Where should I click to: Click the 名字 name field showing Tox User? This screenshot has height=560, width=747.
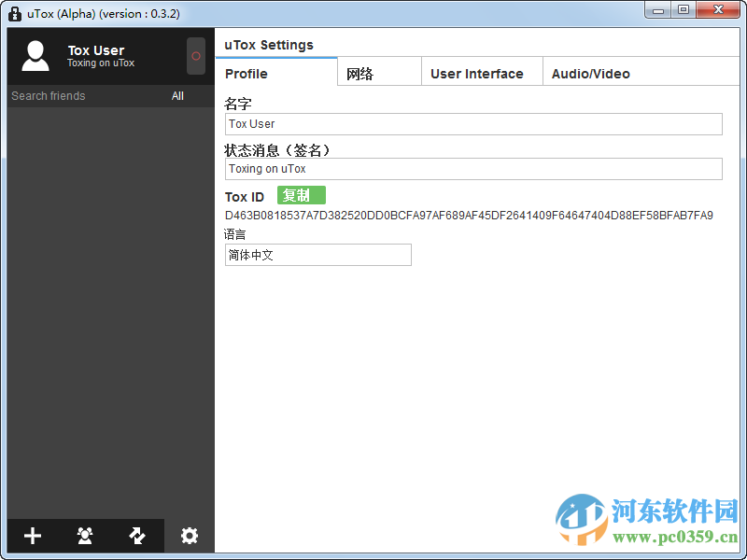point(473,123)
